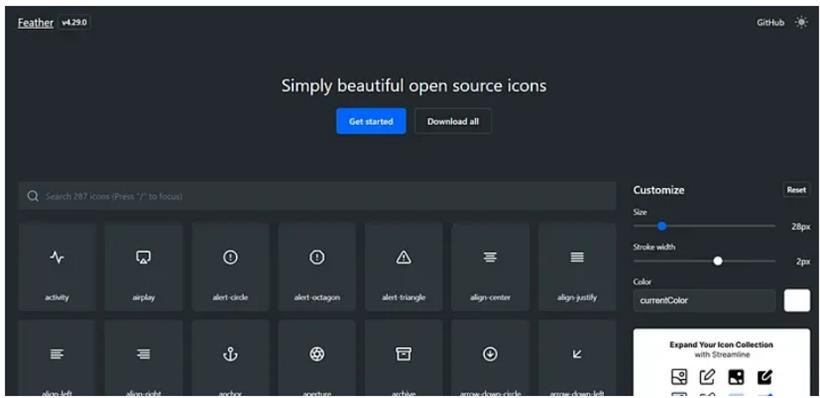
Task: Focus the currentColor text field
Action: point(704,301)
